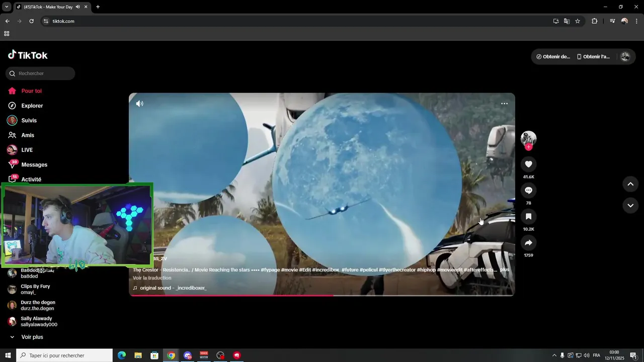Close the TikTok tab

coord(86,7)
